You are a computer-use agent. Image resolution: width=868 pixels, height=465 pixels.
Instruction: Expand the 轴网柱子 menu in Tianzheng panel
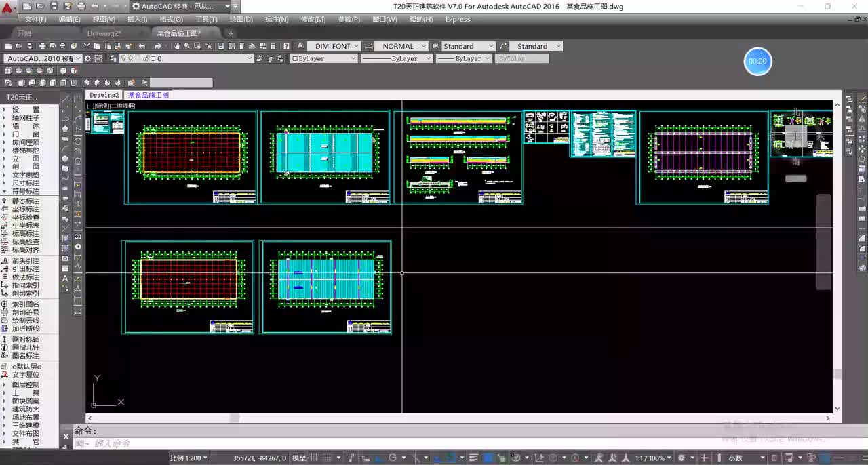click(x=26, y=117)
